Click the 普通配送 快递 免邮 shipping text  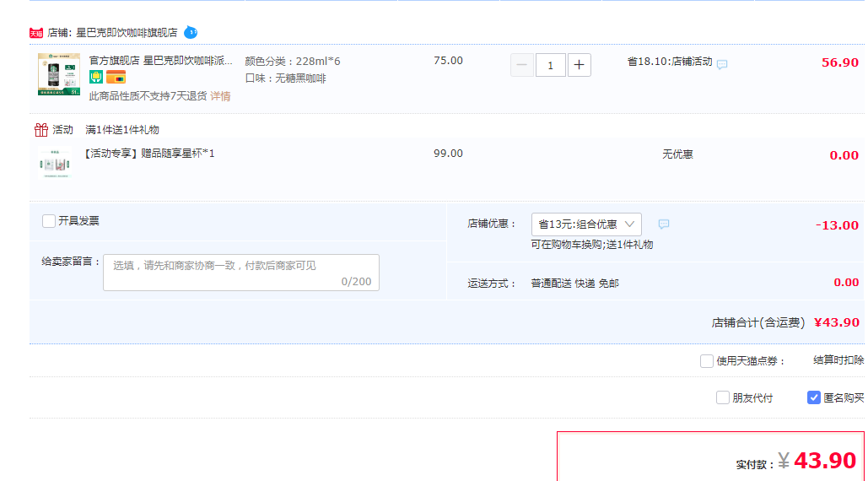coord(575,284)
